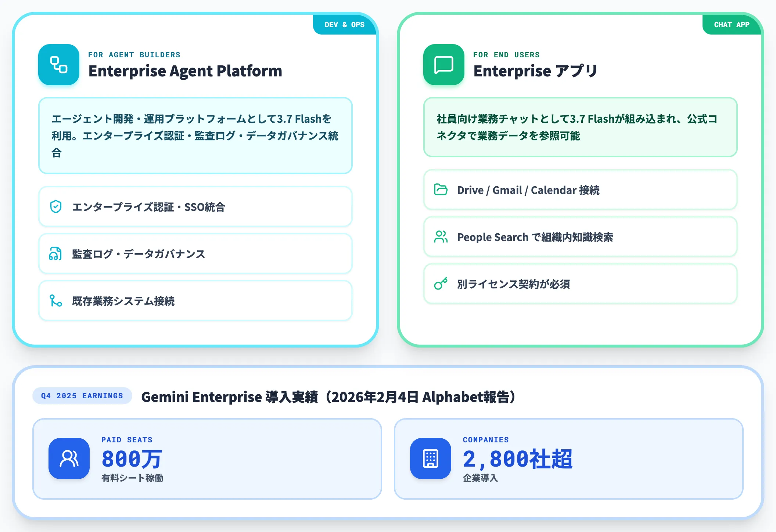The width and height of the screenshot is (776, 532).
Task: Click the FOR END USERS label
Action: [507, 55]
